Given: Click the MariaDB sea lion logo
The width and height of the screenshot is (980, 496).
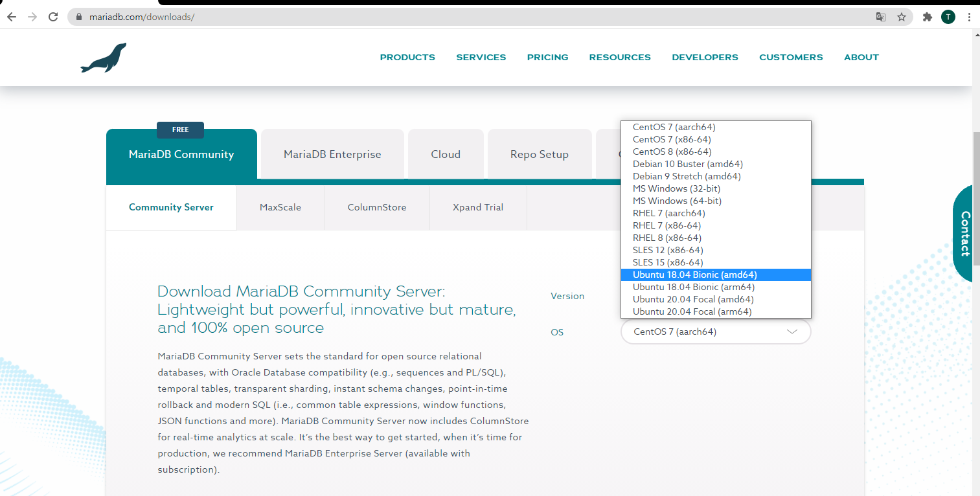Looking at the screenshot, I should click(104, 58).
